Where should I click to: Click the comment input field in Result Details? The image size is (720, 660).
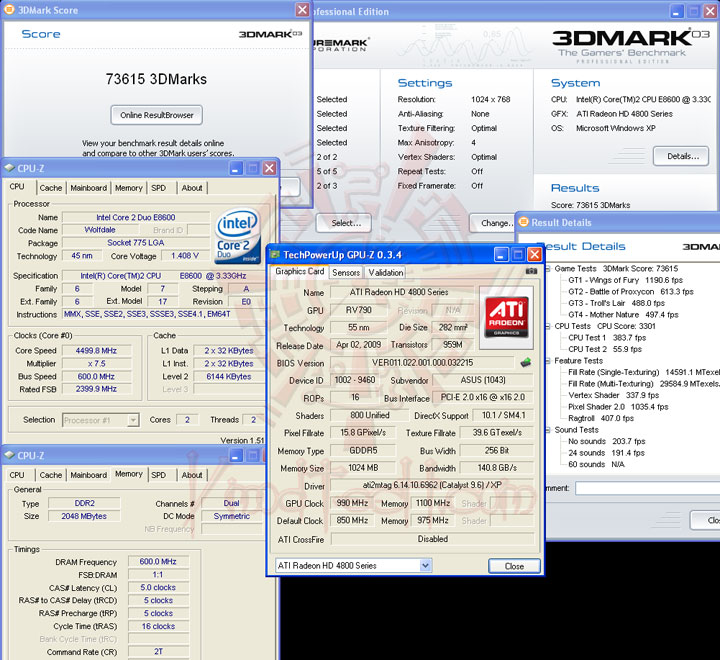[647, 488]
